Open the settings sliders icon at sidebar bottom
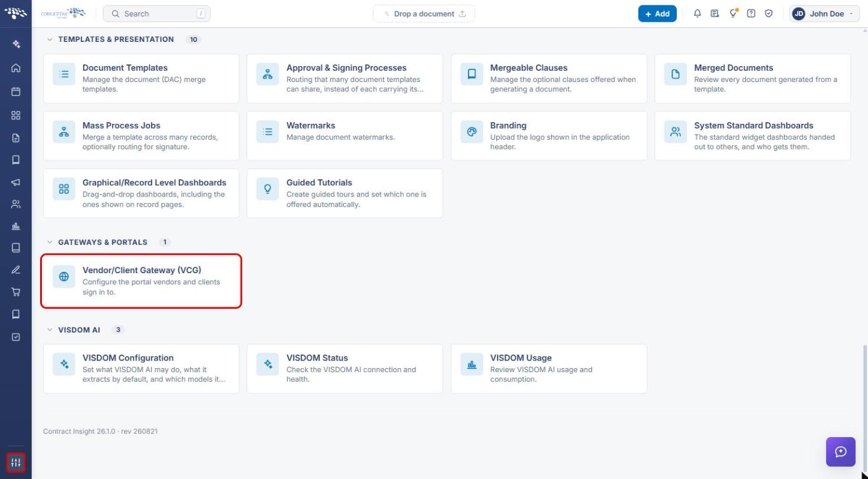 coord(16,462)
